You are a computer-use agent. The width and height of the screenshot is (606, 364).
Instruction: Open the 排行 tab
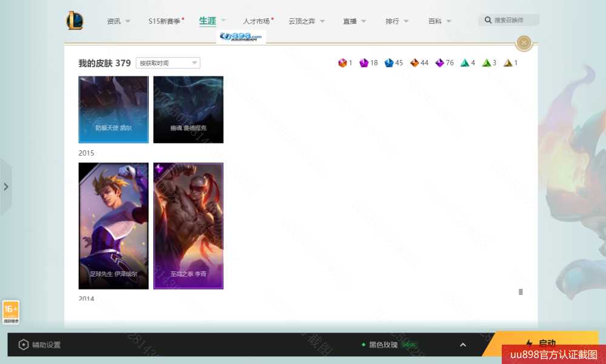click(392, 21)
